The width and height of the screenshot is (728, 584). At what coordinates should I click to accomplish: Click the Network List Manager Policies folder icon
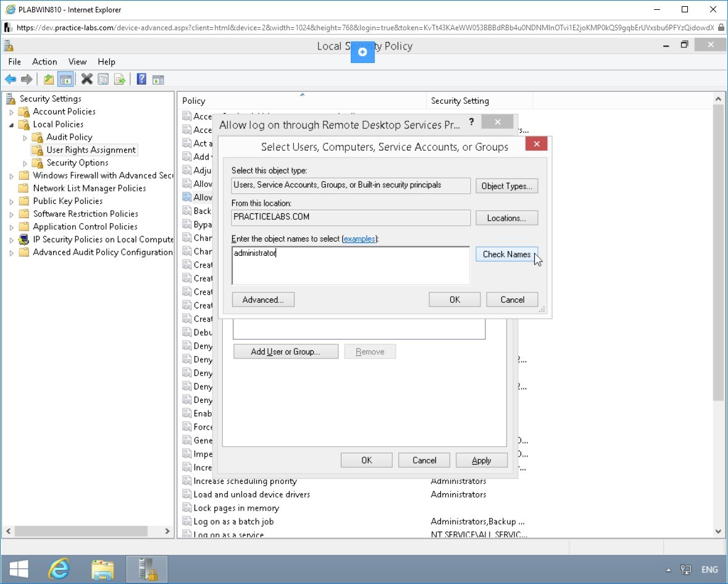(x=23, y=188)
